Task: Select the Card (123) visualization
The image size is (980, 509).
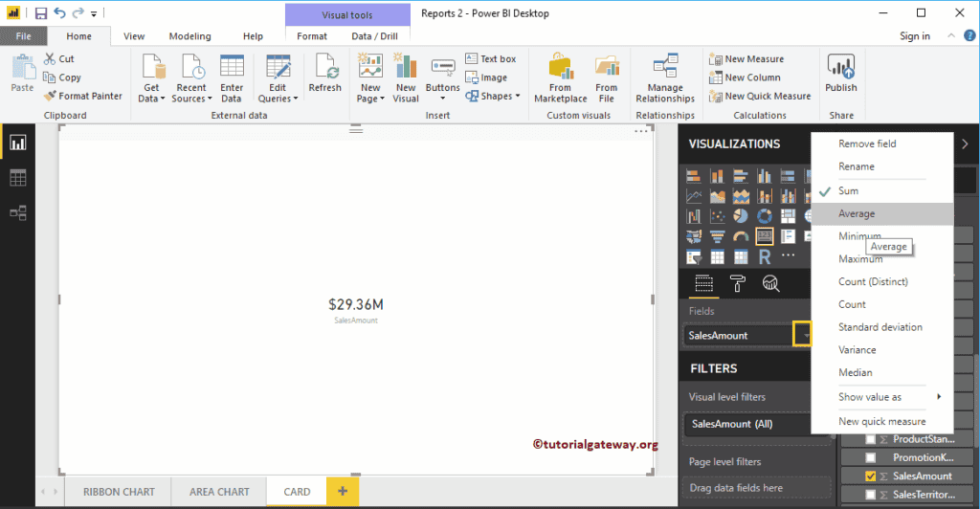Action: (764, 236)
